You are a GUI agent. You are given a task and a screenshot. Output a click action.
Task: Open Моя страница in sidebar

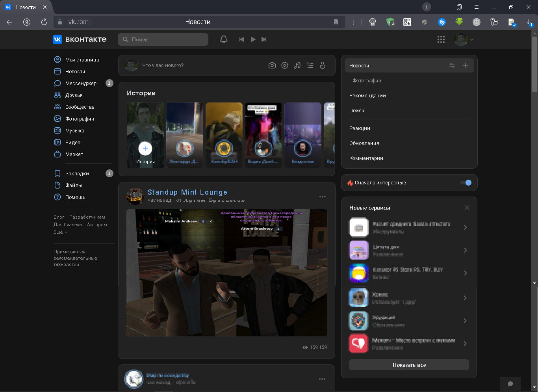point(83,59)
